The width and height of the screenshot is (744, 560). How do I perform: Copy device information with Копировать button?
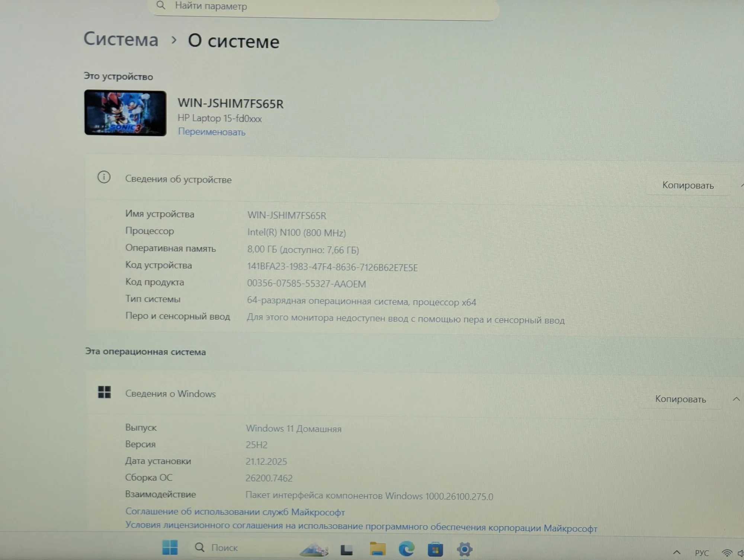(x=688, y=185)
